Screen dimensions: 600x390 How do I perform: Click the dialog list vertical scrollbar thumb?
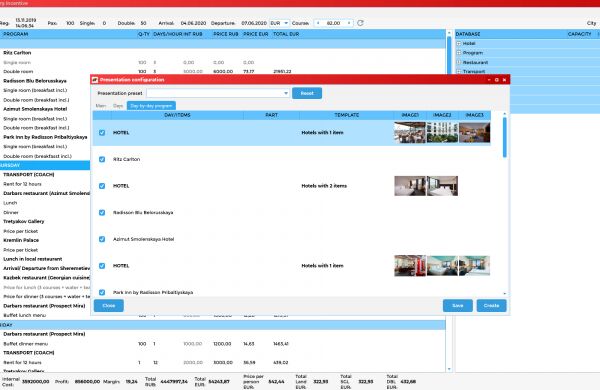click(x=505, y=137)
